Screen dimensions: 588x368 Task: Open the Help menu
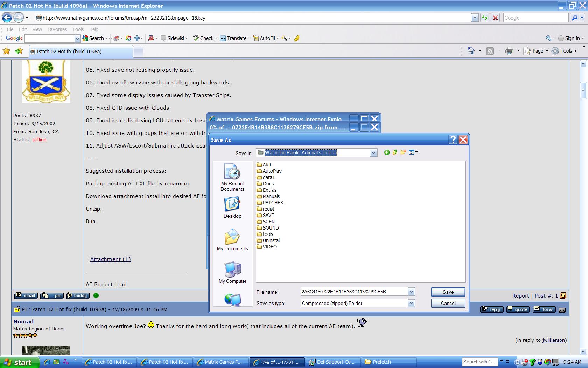coord(94,29)
